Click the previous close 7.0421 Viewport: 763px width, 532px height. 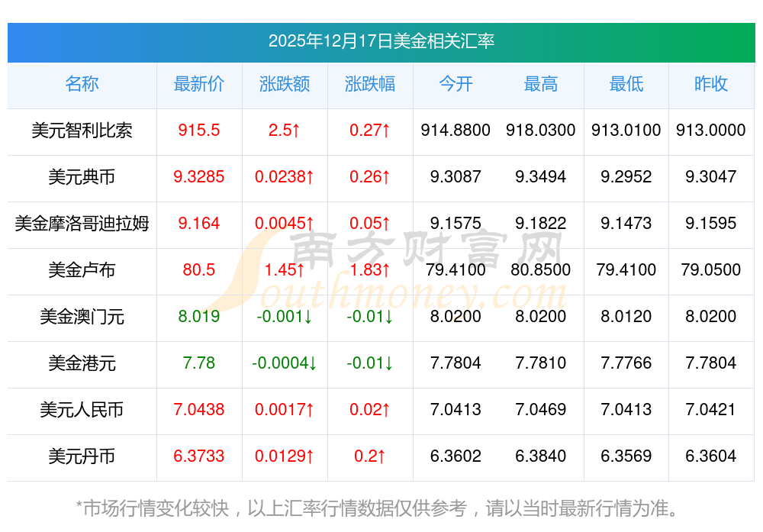click(x=711, y=409)
